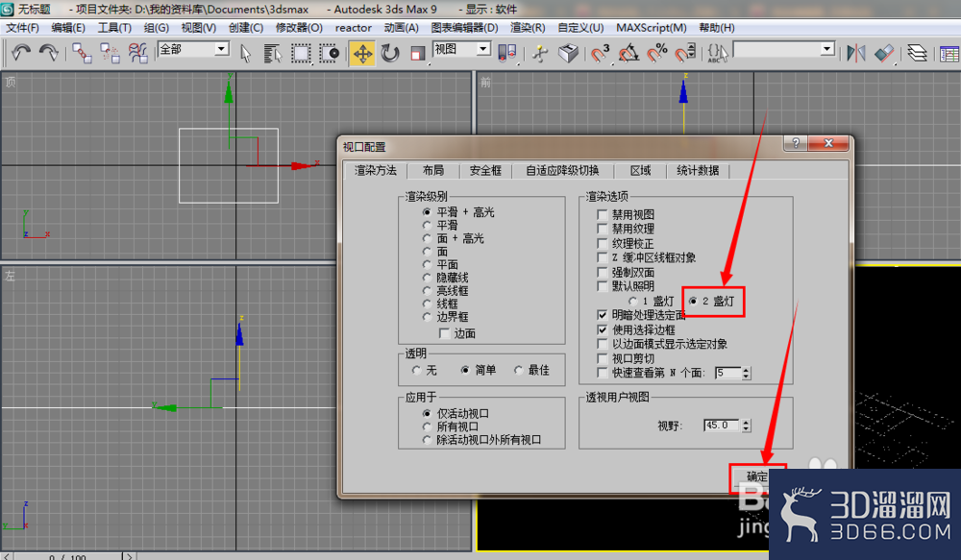The image size is (961, 560).
Task: Open Select by Name list tool
Action: click(272, 54)
